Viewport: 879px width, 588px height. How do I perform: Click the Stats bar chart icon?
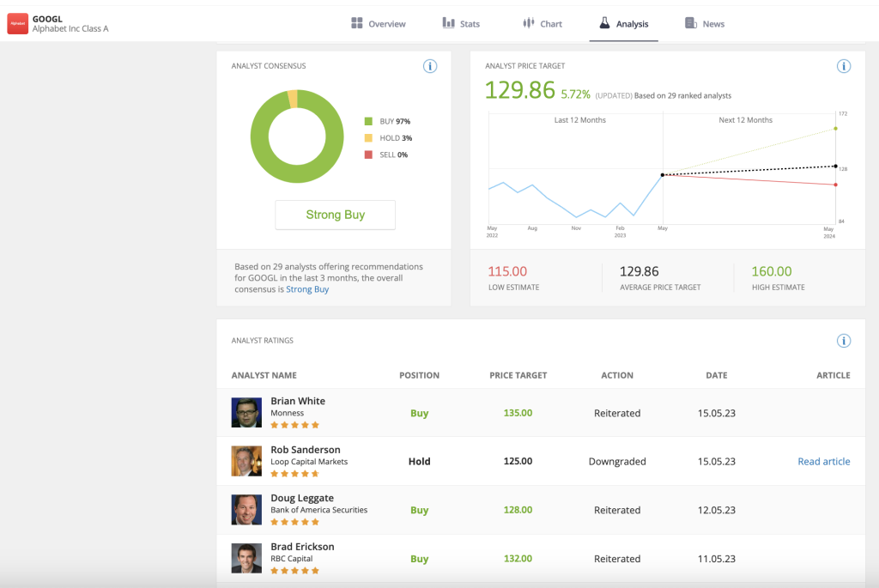[x=448, y=23]
